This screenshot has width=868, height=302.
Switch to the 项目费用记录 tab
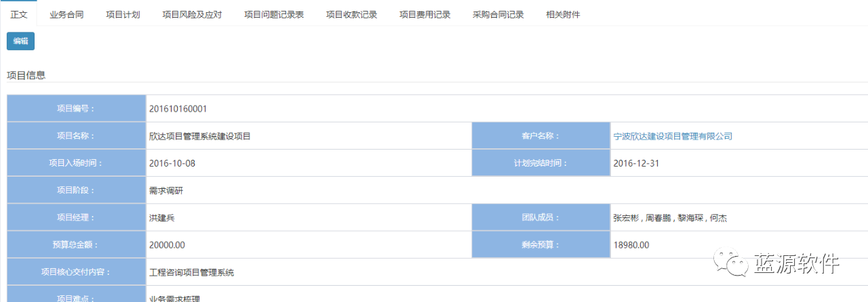pos(425,14)
